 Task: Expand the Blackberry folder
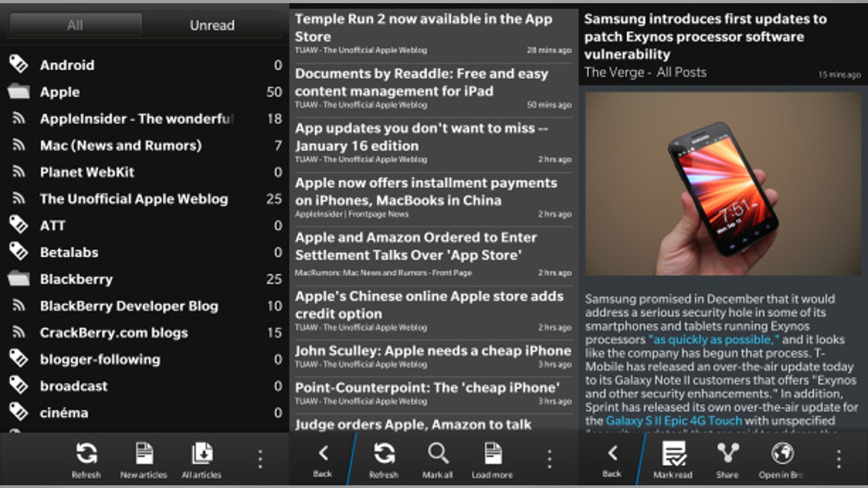coord(76,280)
